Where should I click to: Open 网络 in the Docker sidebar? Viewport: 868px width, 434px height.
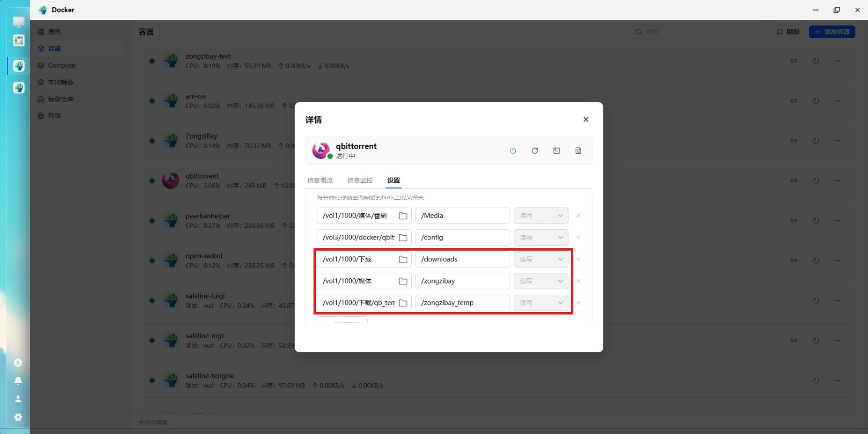coord(80,116)
